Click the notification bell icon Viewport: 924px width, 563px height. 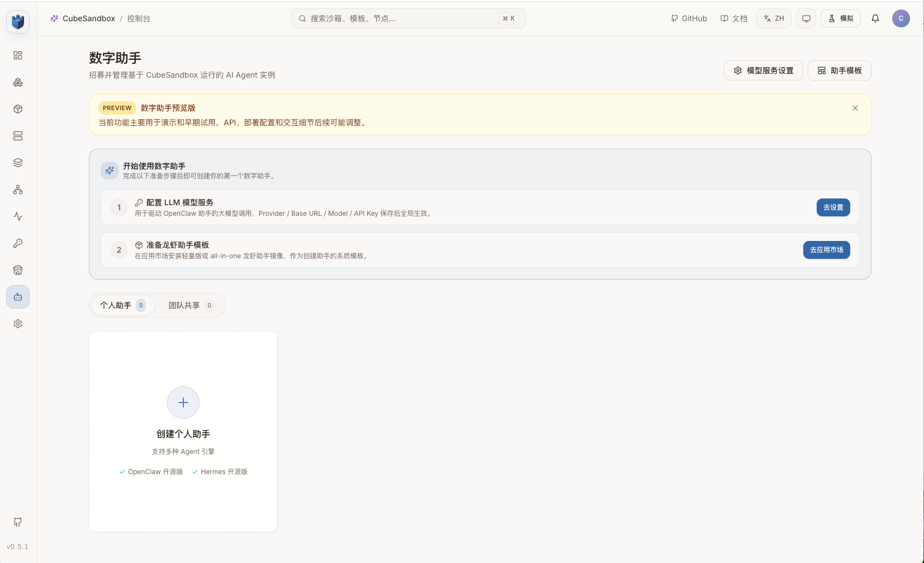point(875,18)
